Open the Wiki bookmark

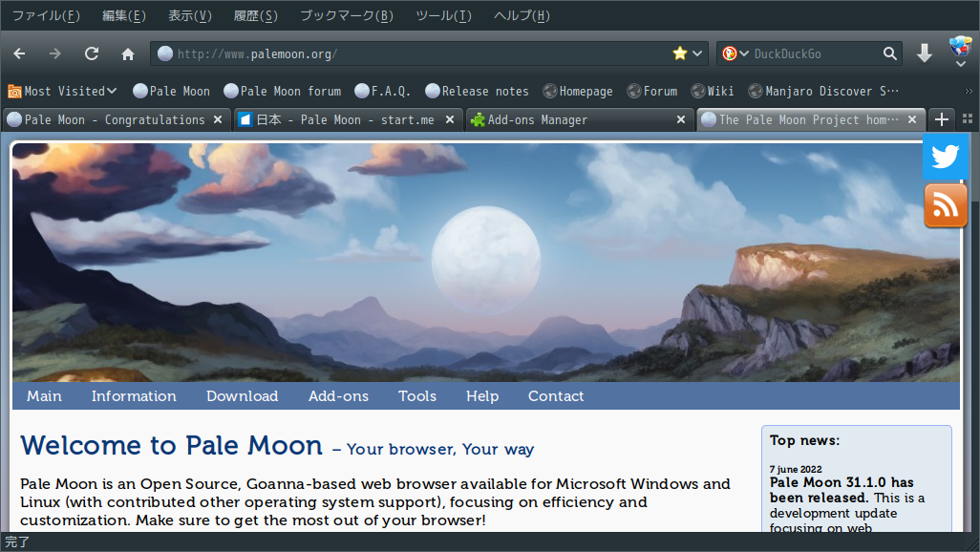(x=713, y=92)
